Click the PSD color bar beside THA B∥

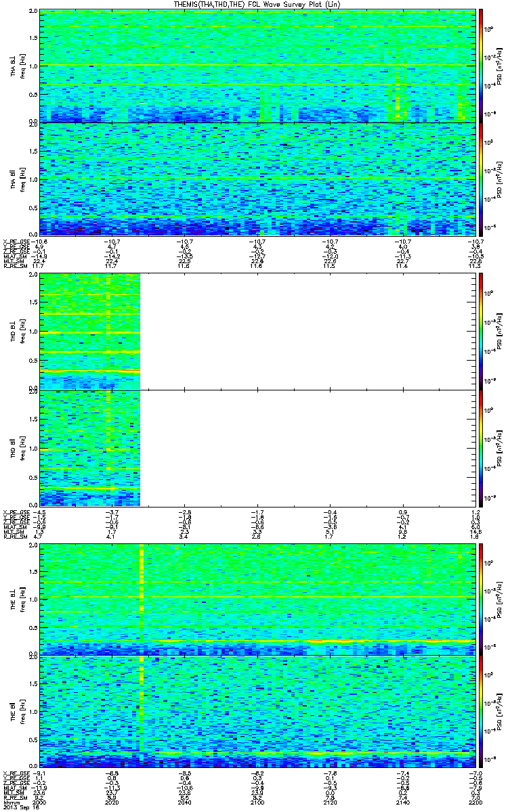480,179
